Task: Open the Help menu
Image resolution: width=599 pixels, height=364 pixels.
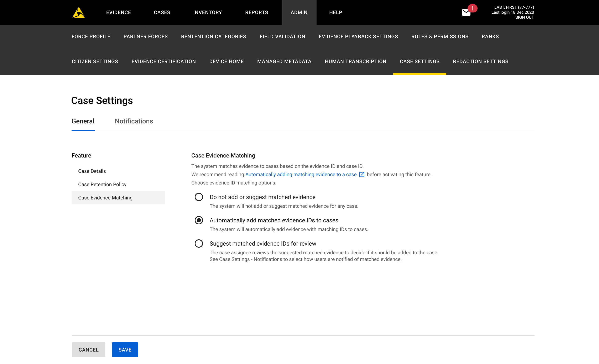Action: [x=335, y=12]
